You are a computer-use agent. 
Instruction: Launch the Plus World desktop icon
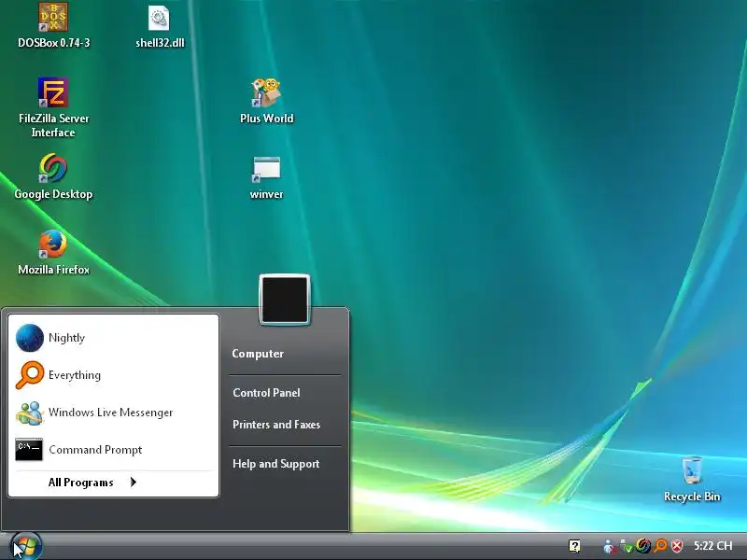coord(266,101)
